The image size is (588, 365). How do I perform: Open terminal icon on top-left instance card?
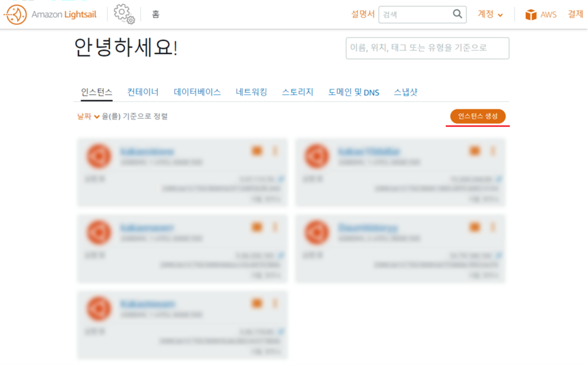(257, 151)
